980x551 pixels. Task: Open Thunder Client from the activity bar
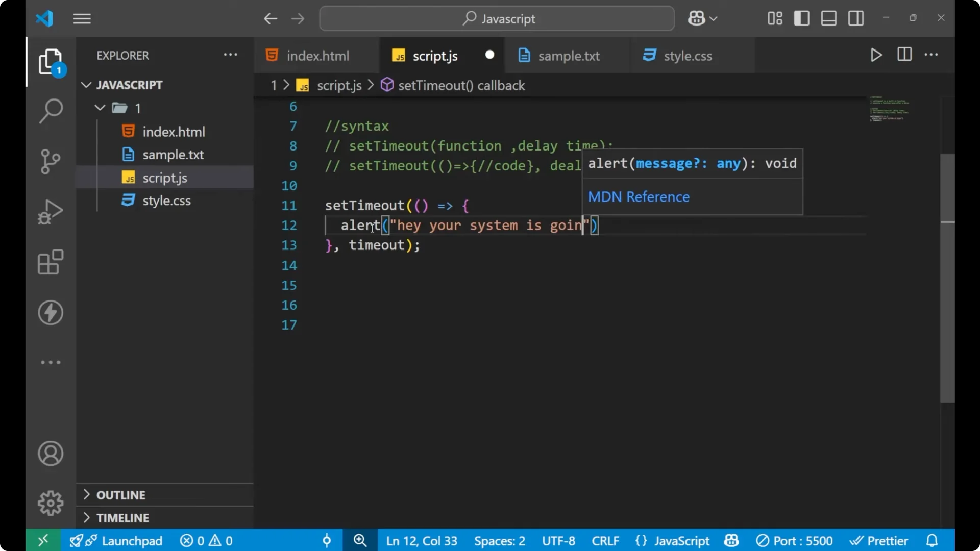[50, 313]
